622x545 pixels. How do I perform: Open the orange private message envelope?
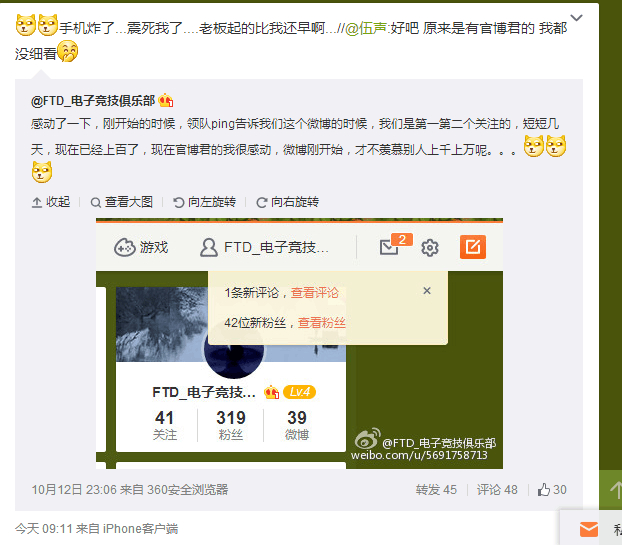click(x=589, y=529)
